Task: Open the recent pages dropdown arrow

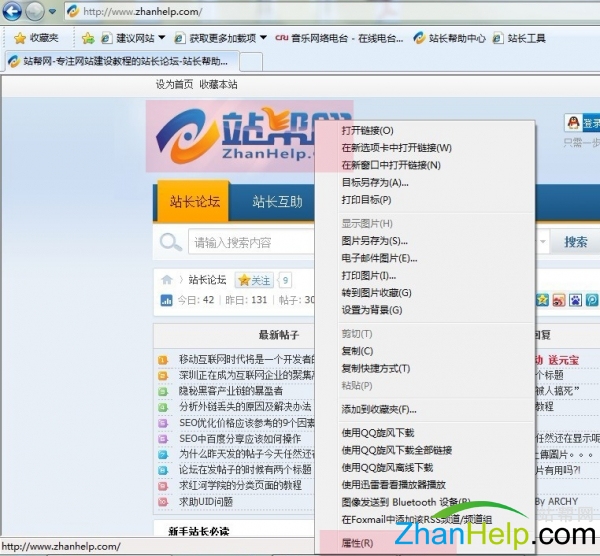Action: [x=53, y=11]
